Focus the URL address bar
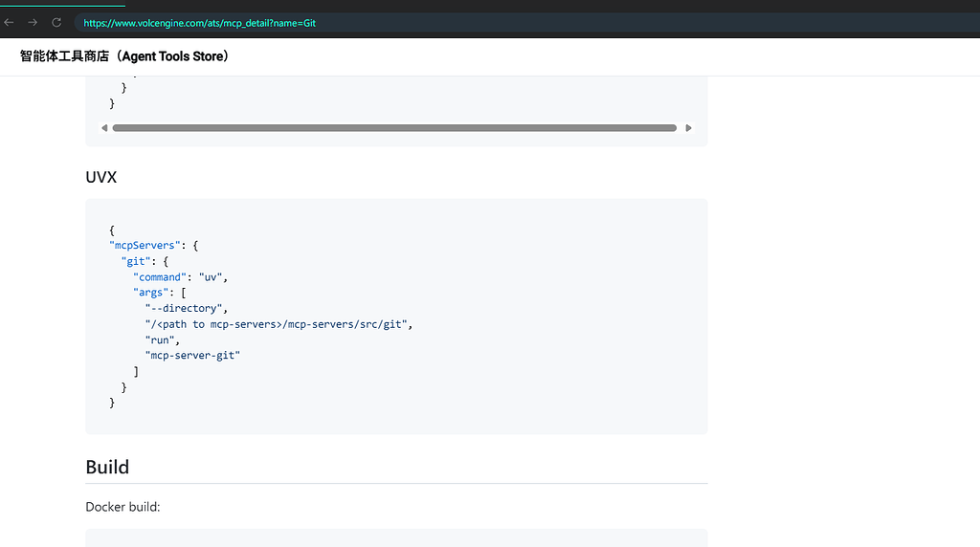Image resolution: width=980 pixels, height=547 pixels. [x=527, y=23]
